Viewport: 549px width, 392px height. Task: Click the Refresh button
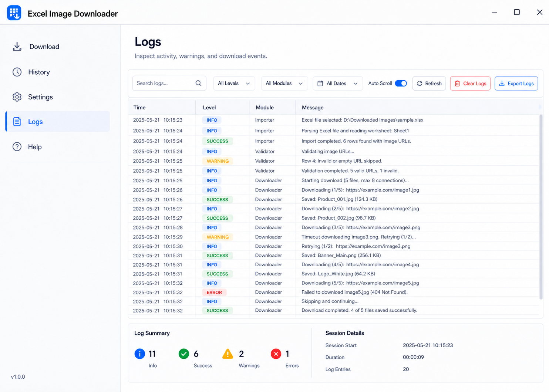(429, 83)
